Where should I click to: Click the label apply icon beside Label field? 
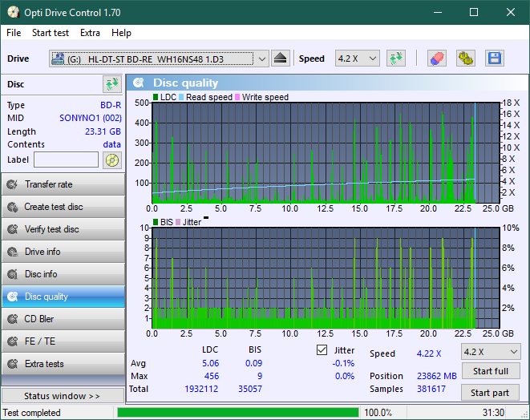(111, 160)
